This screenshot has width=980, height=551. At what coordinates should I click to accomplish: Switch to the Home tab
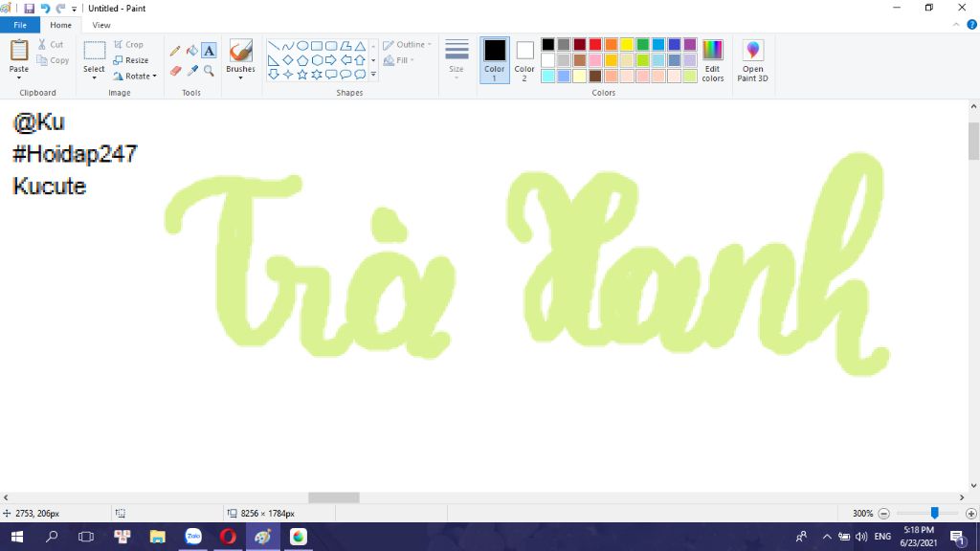click(60, 25)
